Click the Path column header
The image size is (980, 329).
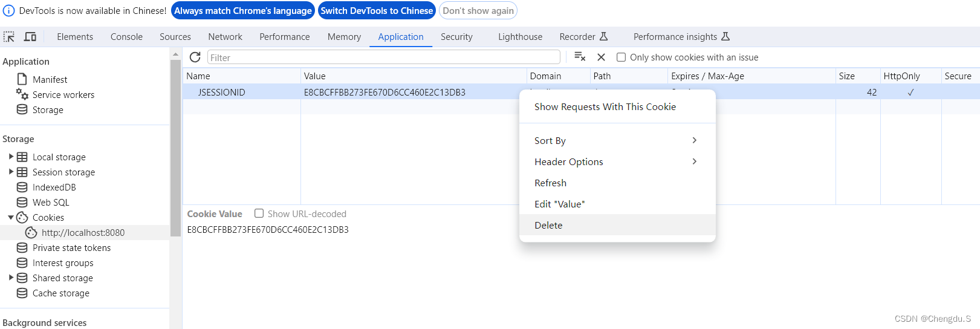click(629, 76)
